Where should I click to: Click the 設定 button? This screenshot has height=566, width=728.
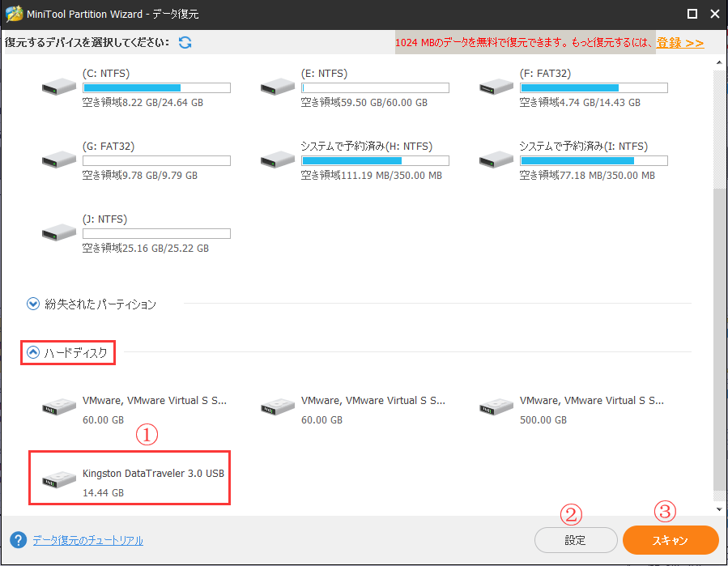576,540
